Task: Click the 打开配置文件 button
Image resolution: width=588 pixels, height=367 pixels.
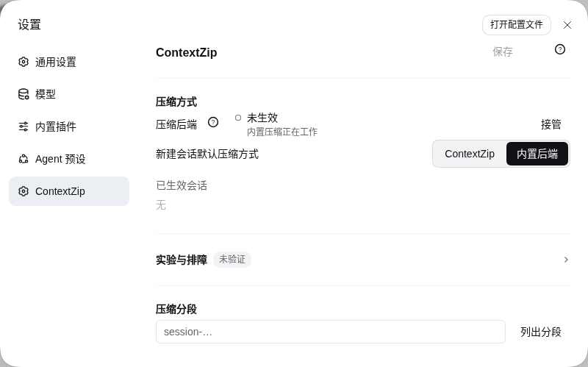Action: pos(517,25)
